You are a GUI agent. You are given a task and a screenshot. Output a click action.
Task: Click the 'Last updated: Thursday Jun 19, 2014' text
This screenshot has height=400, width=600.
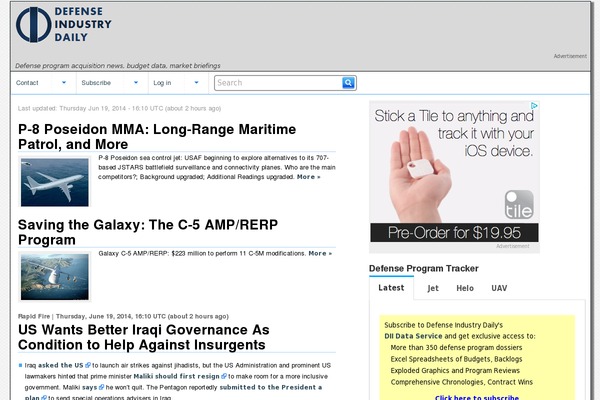[119, 108]
